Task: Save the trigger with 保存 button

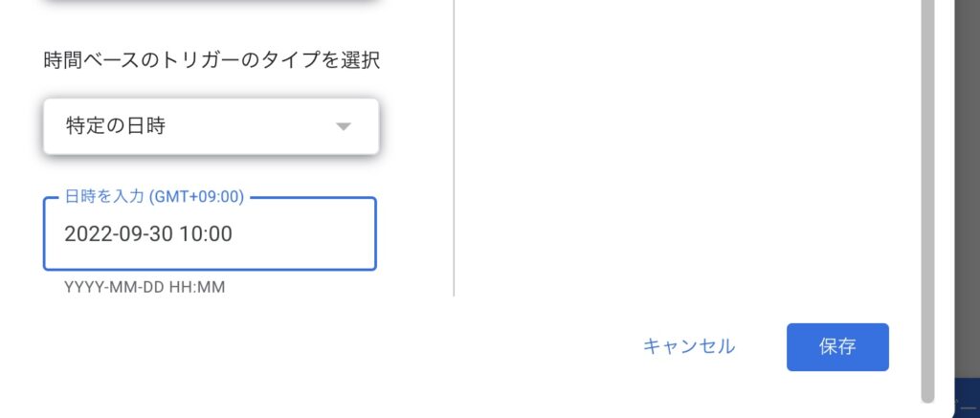Action: [x=837, y=346]
